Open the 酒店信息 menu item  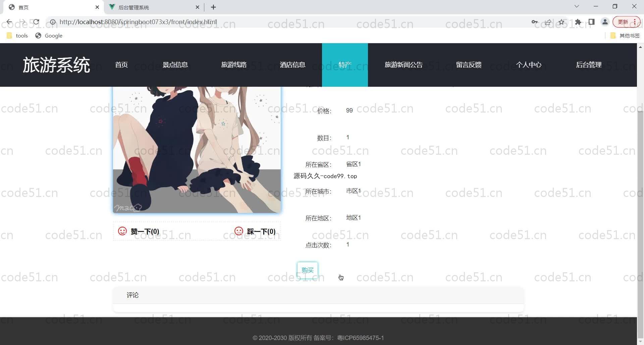point(292,65)
